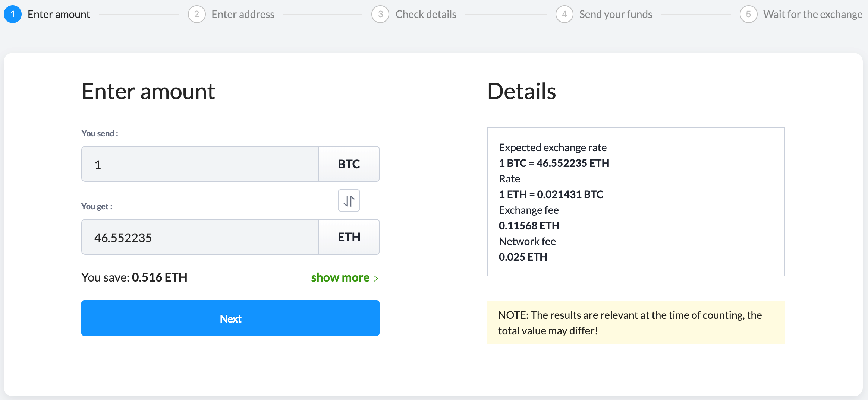Image resolution: width=868 pixels, height=400 pixels.
Task: Click step 2 circle icon
Action: click(x=196, y=14)
